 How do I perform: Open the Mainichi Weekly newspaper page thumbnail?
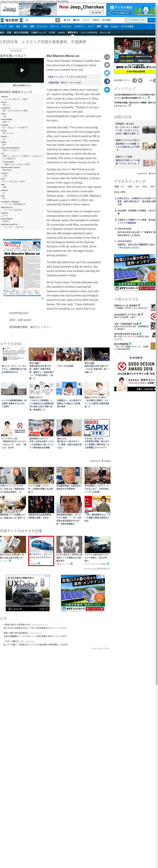[22, 268]
